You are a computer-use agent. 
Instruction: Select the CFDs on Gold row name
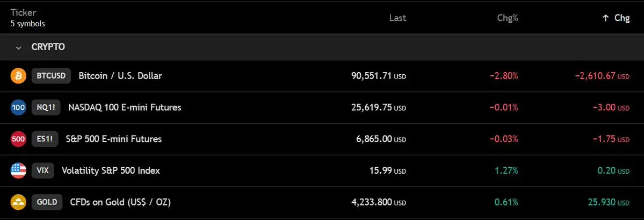tap(120, 203)
